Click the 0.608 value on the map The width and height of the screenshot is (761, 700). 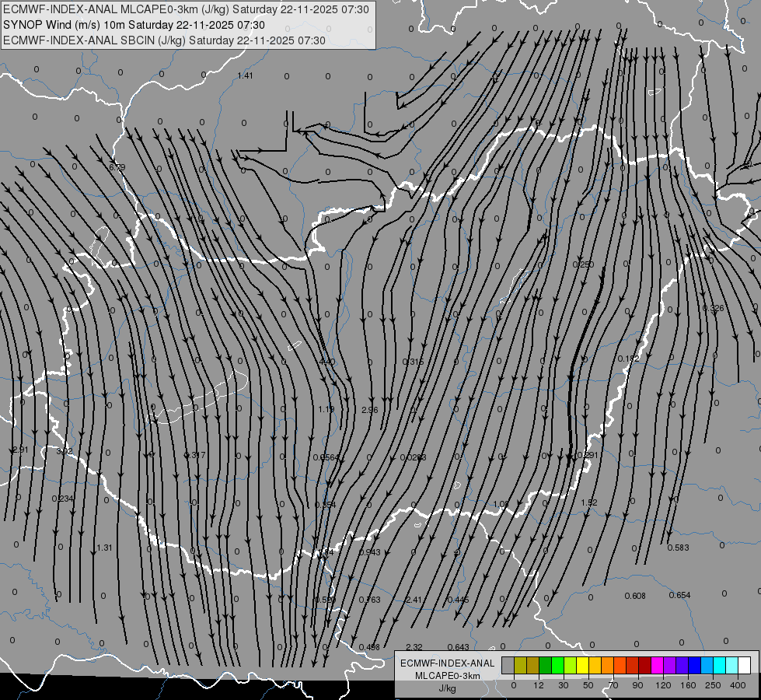click(635, 596)
